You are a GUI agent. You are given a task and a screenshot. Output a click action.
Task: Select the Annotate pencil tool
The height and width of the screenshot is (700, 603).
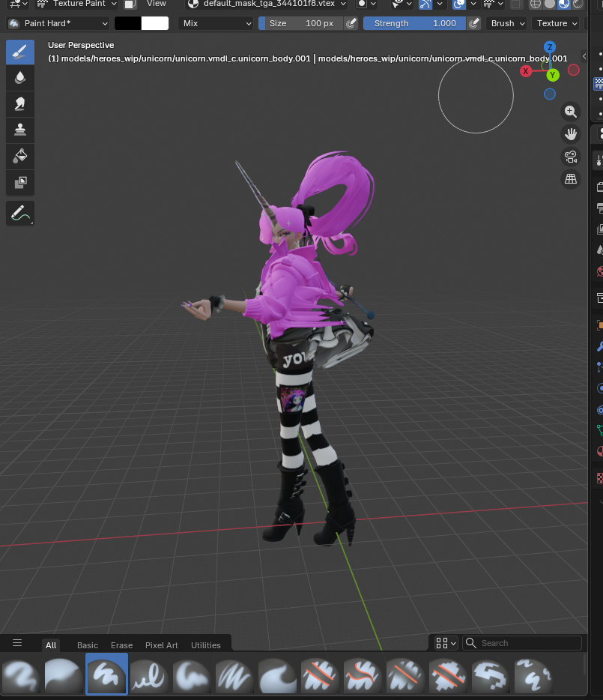(20, 214)
